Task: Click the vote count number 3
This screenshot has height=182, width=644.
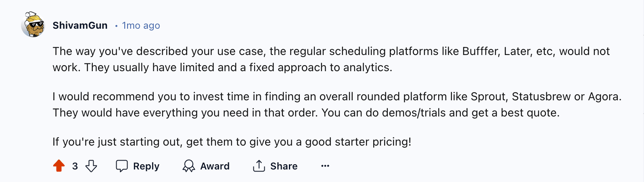Action: click(75, 166)
